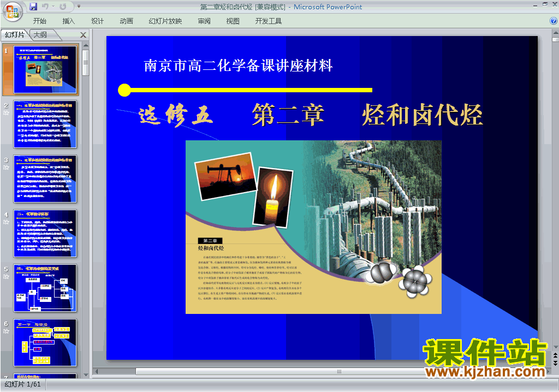Click animation star icon beside slide 3
The height and width of the screenshot is (392, 559).
coord(6,168)
